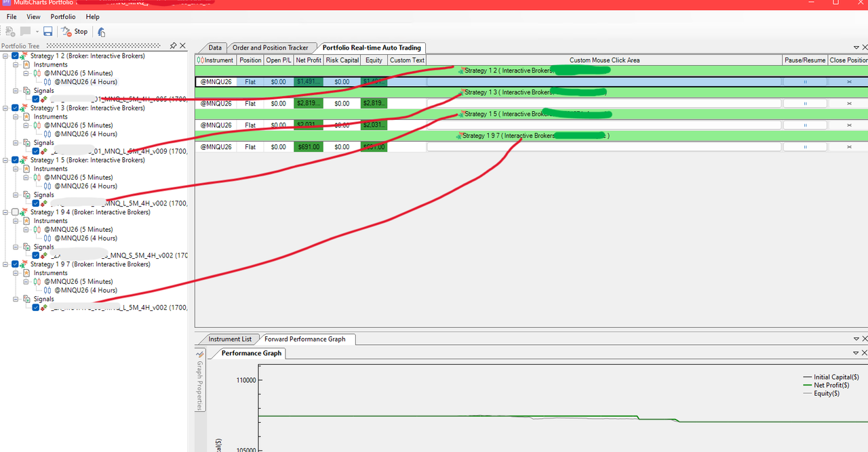
Task: Click the save portfolio floppy disk icon
Action: (x=47, y=31)
